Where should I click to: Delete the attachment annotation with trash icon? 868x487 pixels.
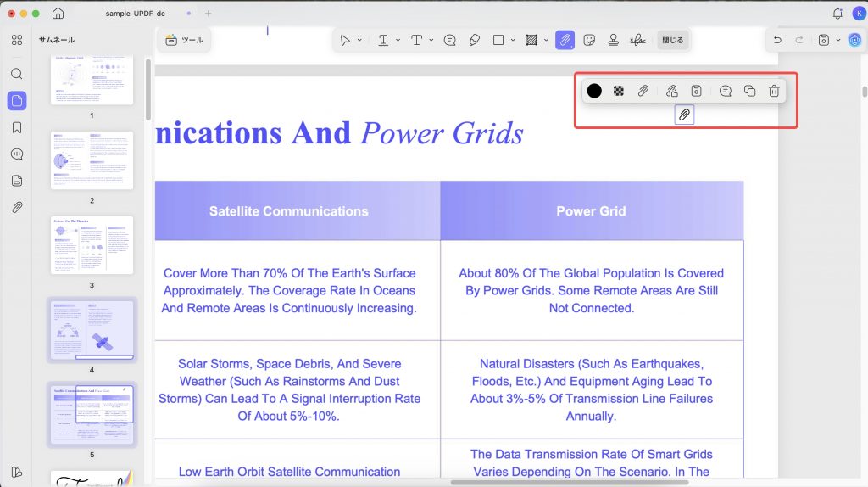(774, 91)
